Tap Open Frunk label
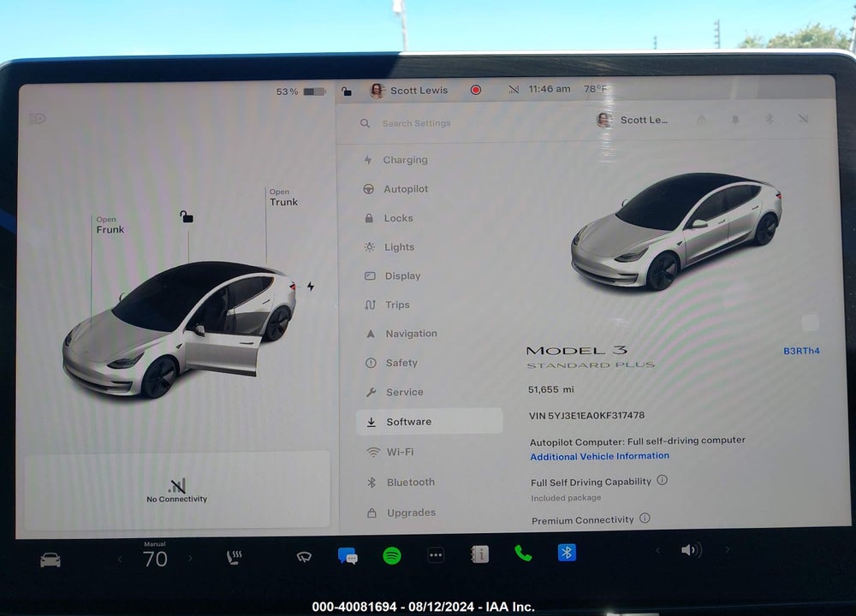This screenshot has height=616, width=856. tap(110, 225)
